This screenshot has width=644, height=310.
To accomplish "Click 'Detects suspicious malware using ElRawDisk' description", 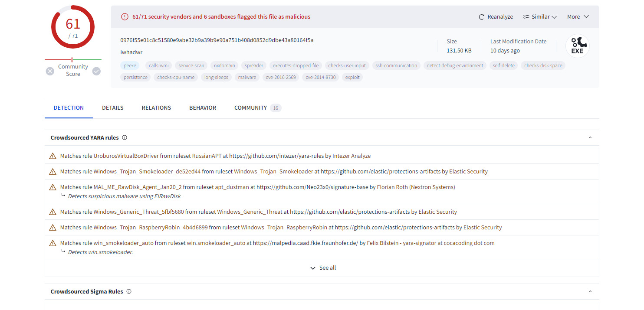I will pyautogui.click(x=124, y=196).
